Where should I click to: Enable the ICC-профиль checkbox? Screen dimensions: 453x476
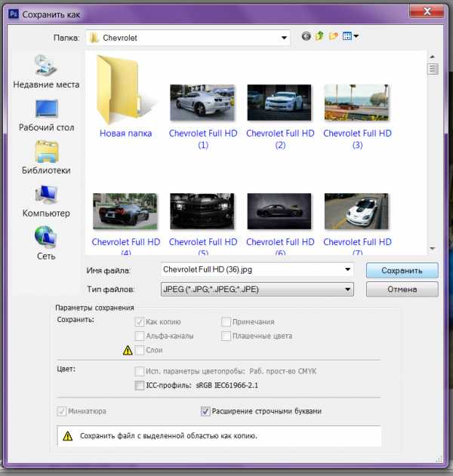point(139,385)
